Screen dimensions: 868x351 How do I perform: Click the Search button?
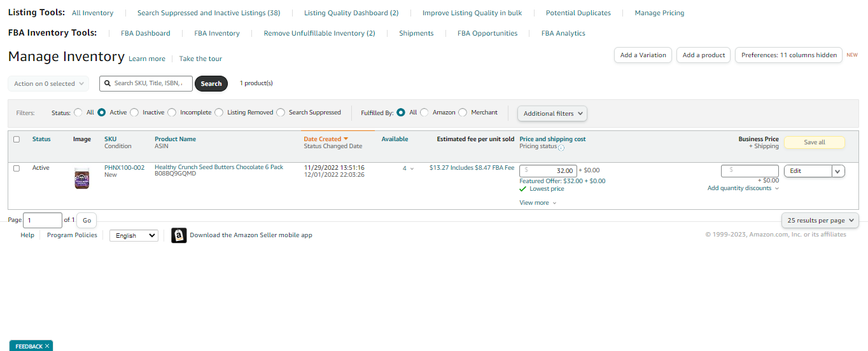click(211, 83)
